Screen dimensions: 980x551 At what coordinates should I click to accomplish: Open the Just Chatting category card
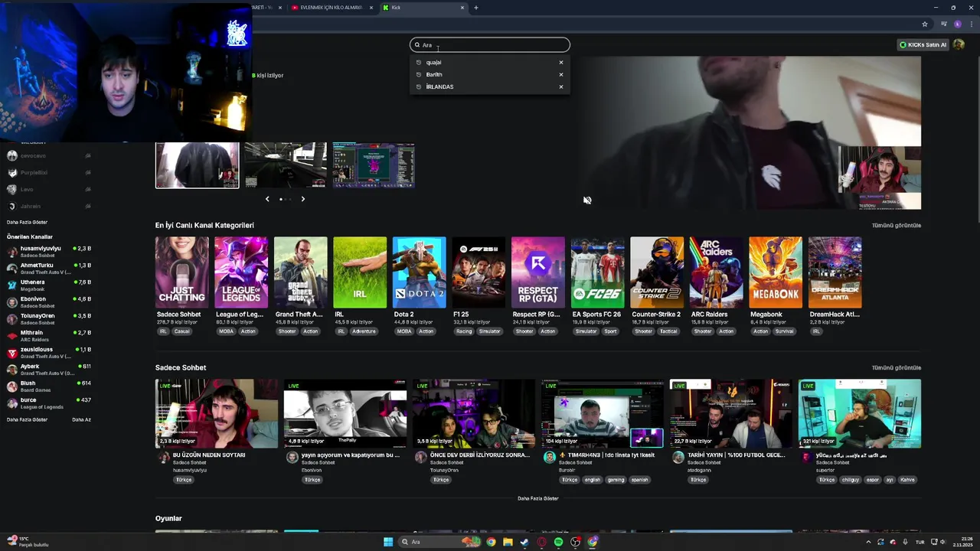coord(182,272)
